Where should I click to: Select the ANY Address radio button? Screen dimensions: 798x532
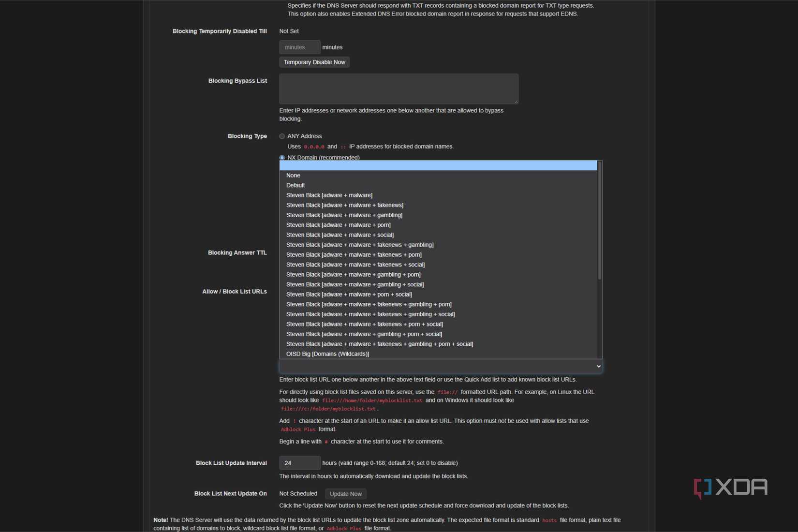(282, 136)
